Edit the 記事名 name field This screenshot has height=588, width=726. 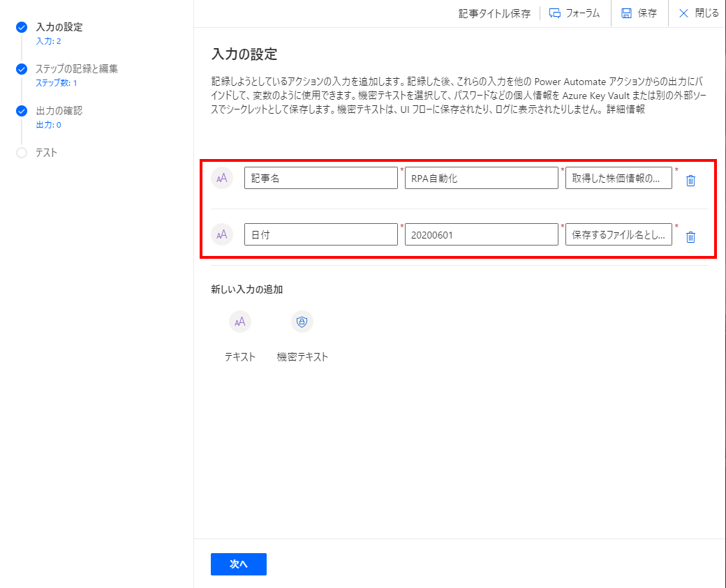point(321,178)
